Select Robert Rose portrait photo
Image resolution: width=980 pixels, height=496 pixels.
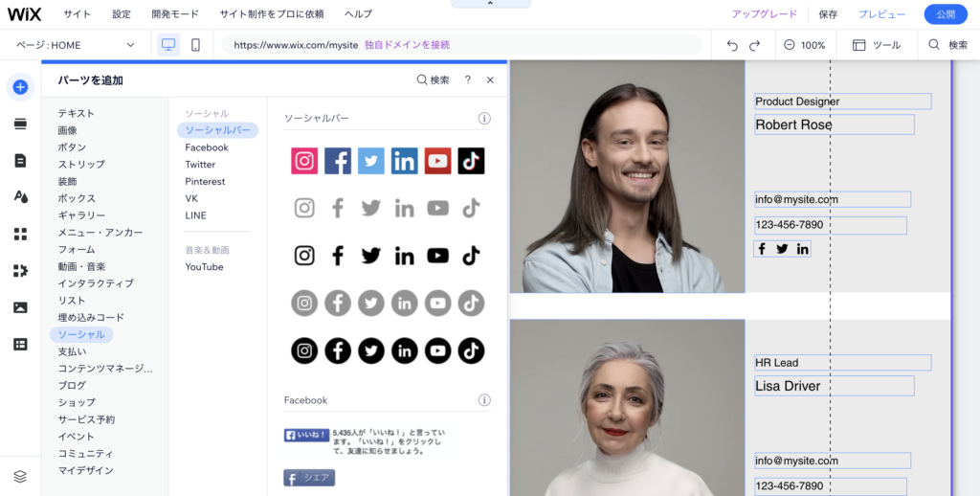tap(627, 176)
